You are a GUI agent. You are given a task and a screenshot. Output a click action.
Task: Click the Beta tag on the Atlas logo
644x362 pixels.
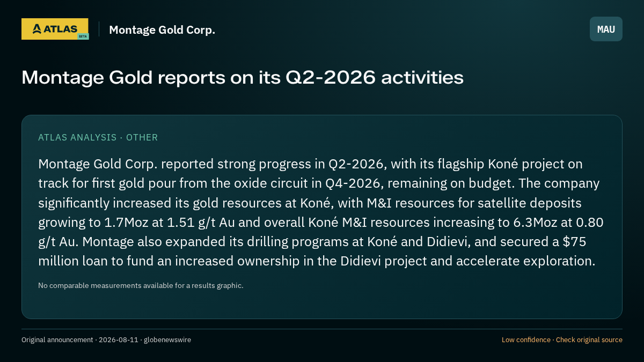pyautogui.click(x=83, y=36)
